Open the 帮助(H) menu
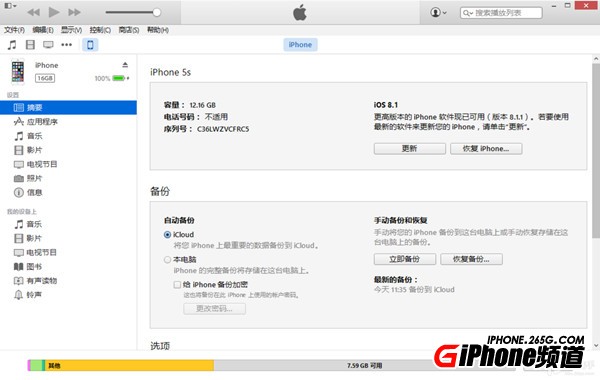Image resolution: width=600 pixels, height=380 pixels. point(158,30)
